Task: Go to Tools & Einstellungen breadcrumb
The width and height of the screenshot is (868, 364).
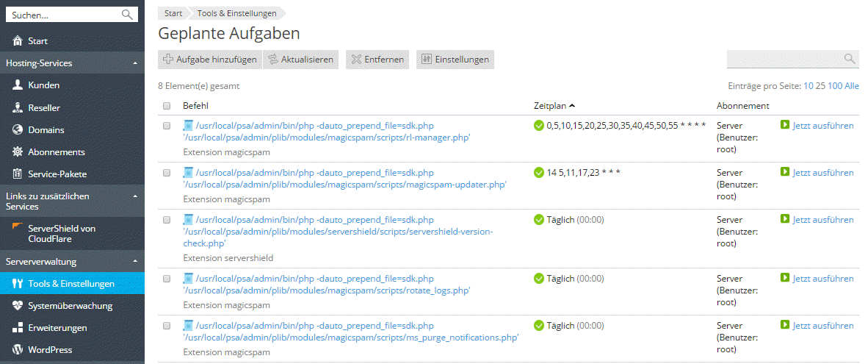Action: tap(237, 13)
